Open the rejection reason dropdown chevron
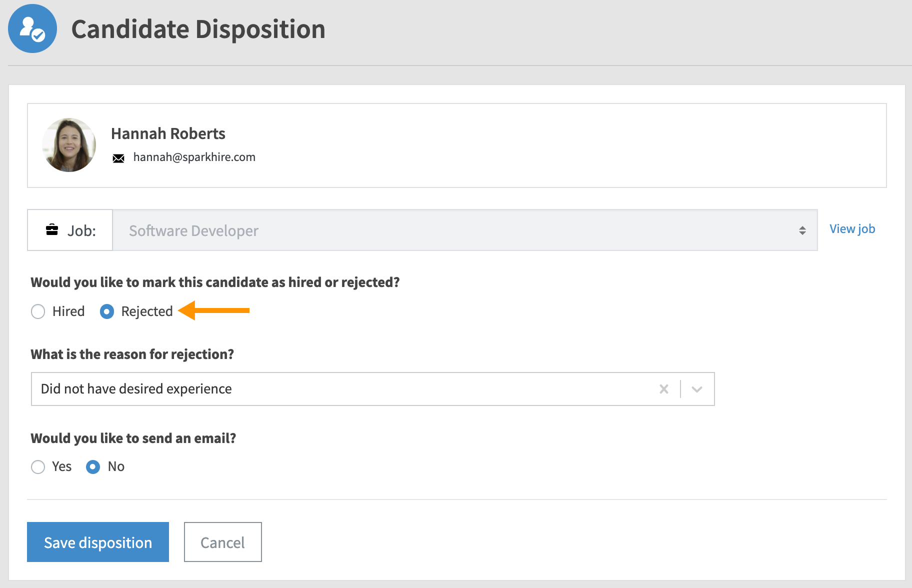Screen dimensions: 912x588 pyautogui.click(x=697, y=389)
